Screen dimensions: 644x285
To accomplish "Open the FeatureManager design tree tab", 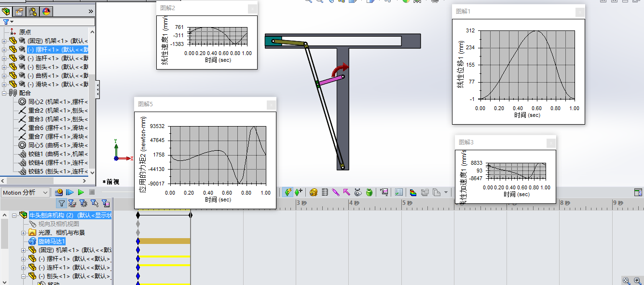I will pos(6,11).
